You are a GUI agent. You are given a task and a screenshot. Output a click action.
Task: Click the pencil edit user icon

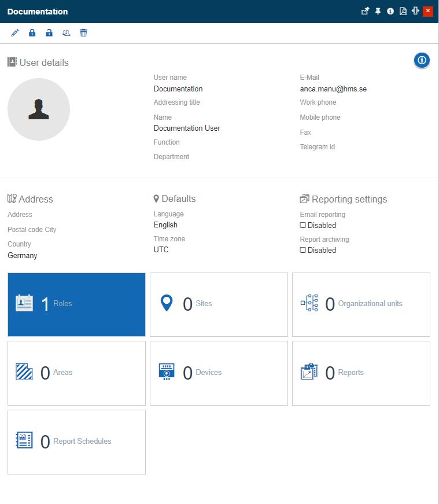click(15, 33)
